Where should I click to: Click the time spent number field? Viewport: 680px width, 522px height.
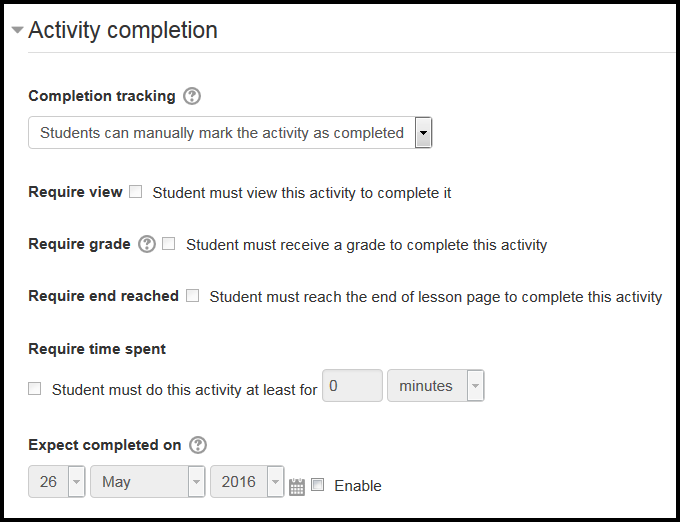click(352, 386)
